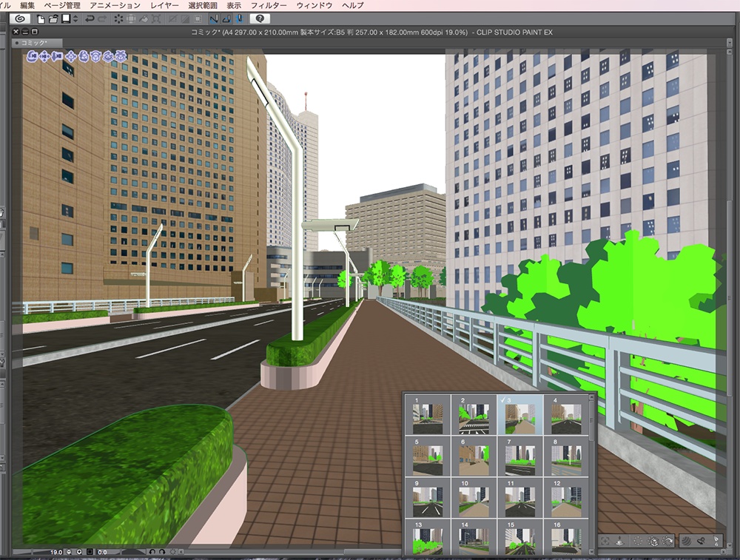The image size is (740, 560).
Task: Select the 3D object move tool icon
Action: click(71, 56)
